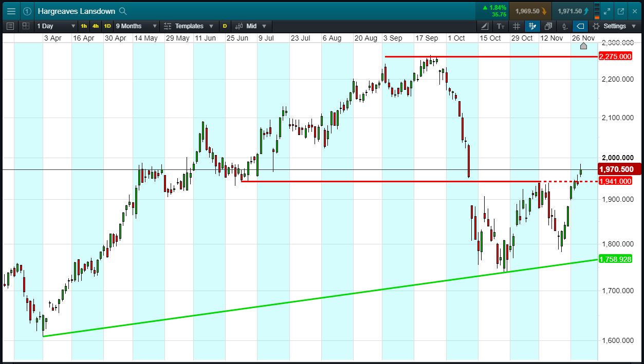The image size is (644, 364).
Task: Click the detach chart to new window icon
Action: point(620,11)
